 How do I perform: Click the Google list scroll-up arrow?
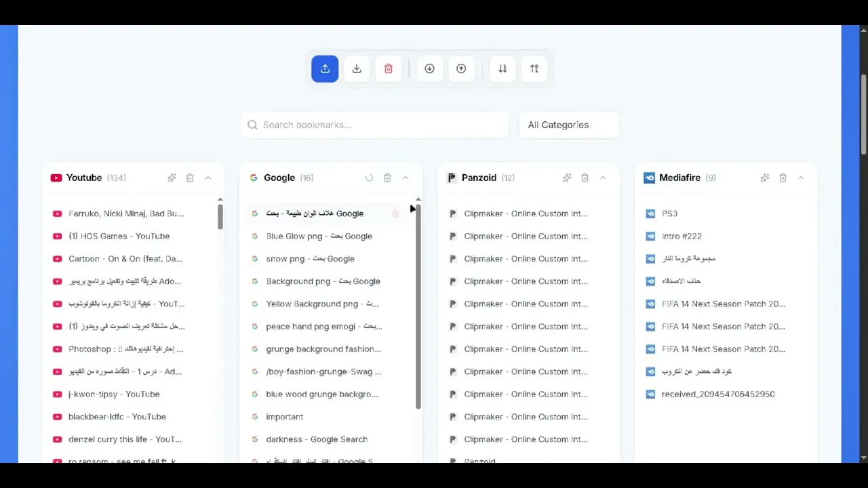pos(418,199)
